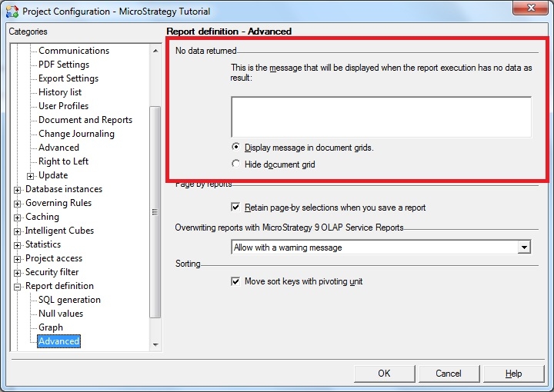Select Advanced above Right to Left

[59, 148]
